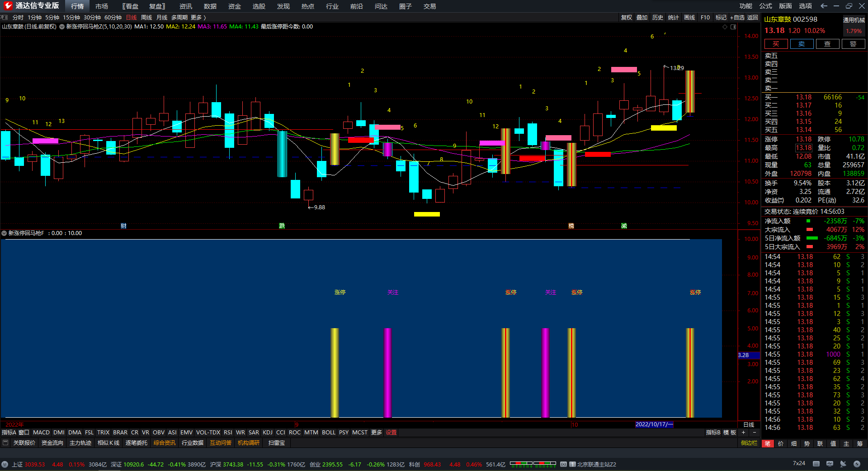Select the 主 main-force view toggle
This screenshot has width=868, height=471.
846,443
